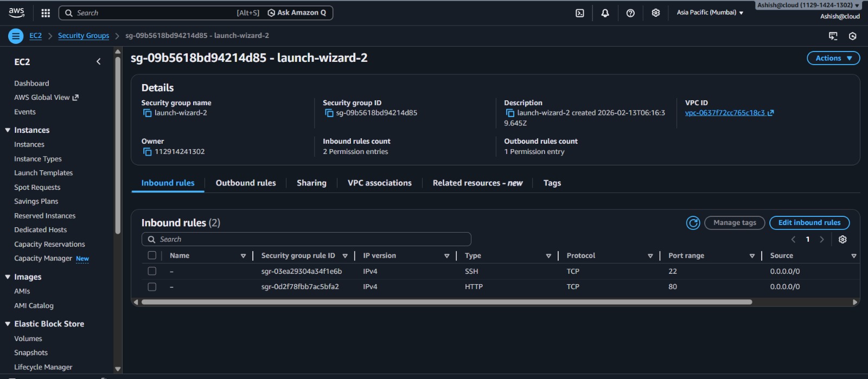The width and height of the screenshot is (868, 379).
Task: Copy the owner account number
Action: 147,152
